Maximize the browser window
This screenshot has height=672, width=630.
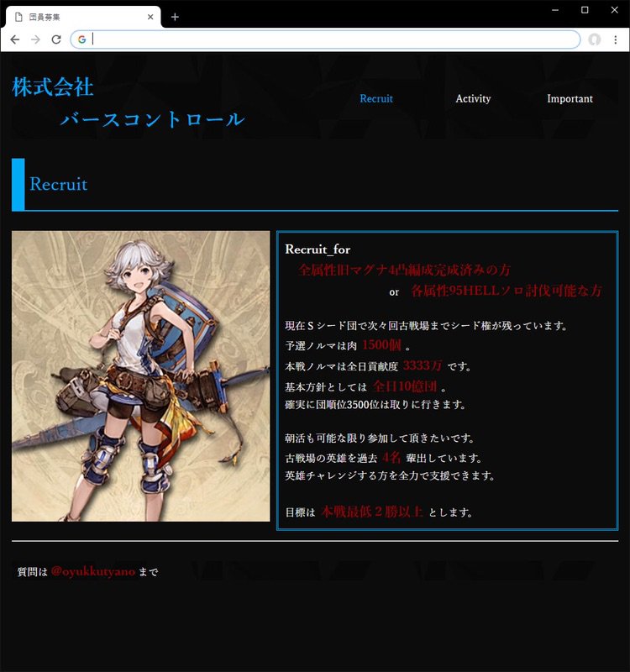coord(585,10)
